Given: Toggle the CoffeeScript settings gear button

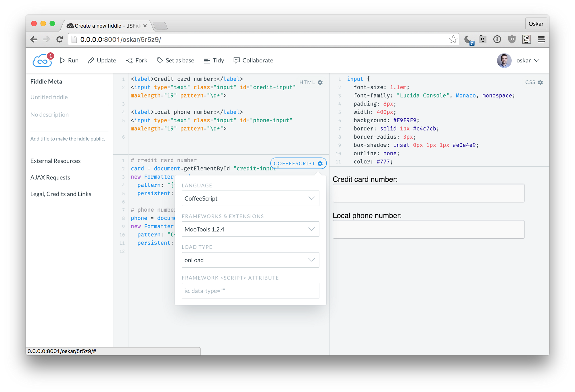Looking at the screenshot, I should 320,164.
